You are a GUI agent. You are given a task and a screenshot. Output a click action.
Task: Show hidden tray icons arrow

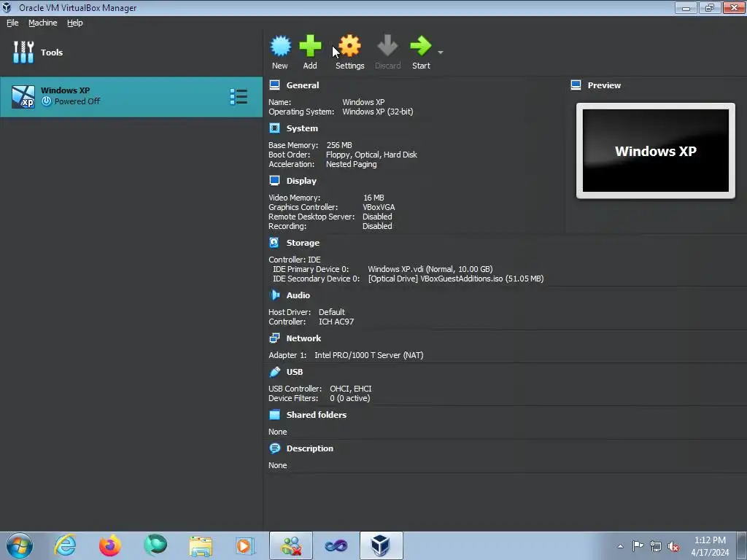[620, 546]
